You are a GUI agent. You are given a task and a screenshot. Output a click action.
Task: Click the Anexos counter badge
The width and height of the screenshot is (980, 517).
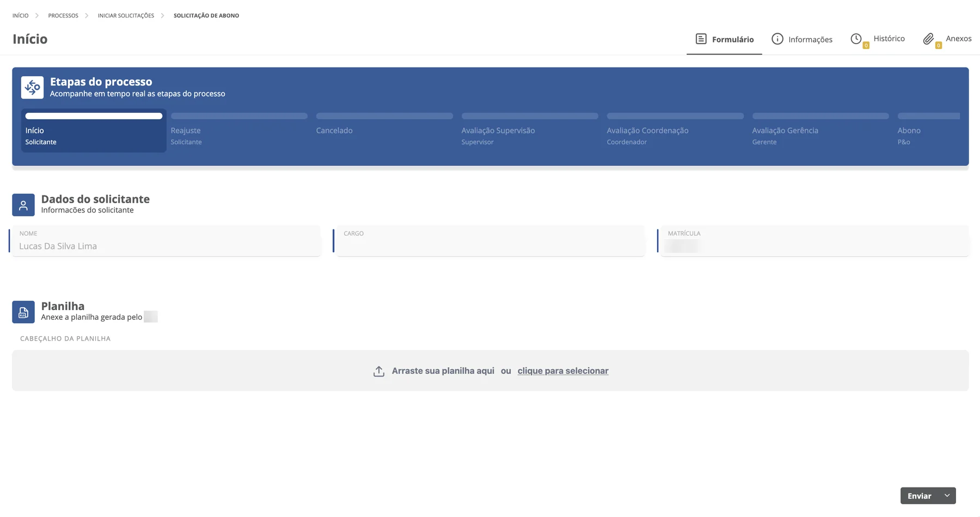coord(938,46)
